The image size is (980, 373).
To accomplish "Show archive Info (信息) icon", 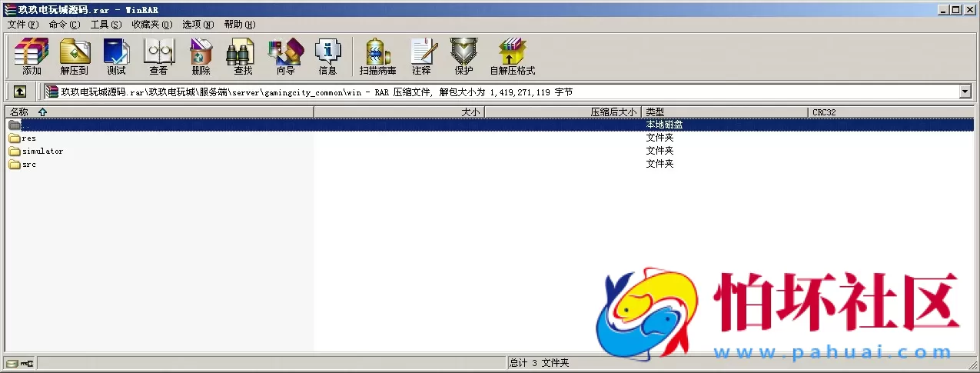I will tap(327, 56).
